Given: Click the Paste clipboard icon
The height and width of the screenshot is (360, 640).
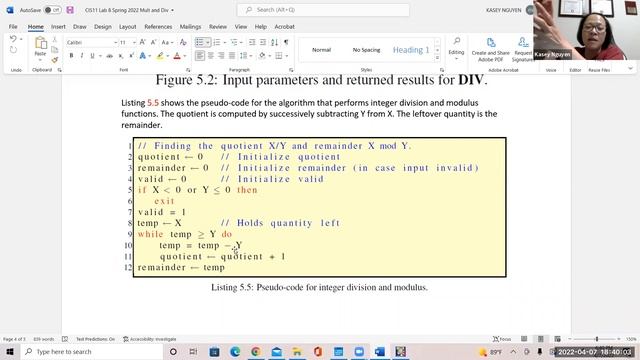Looking at the screenshot, I should click(40, 43).
